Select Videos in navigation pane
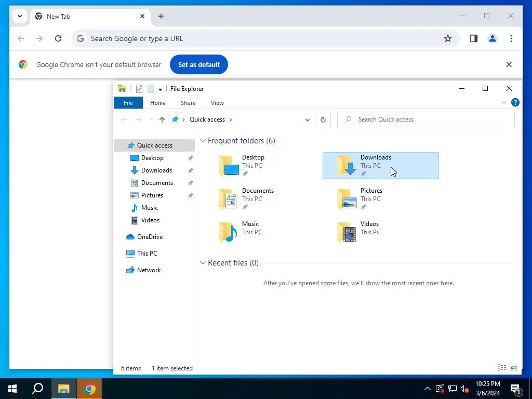 point(150,220)
